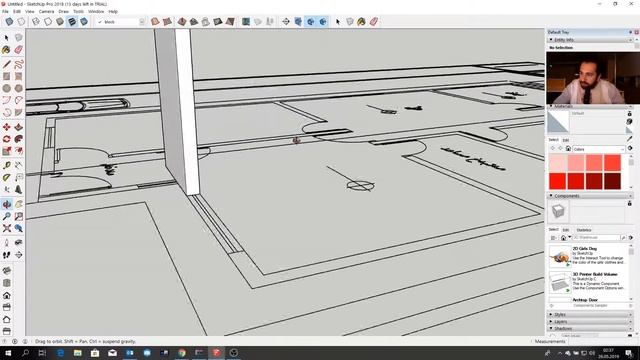Select the Pan hand tool
Screen dimensions: 640x360
pyautogui.click(x=18, y=204)
